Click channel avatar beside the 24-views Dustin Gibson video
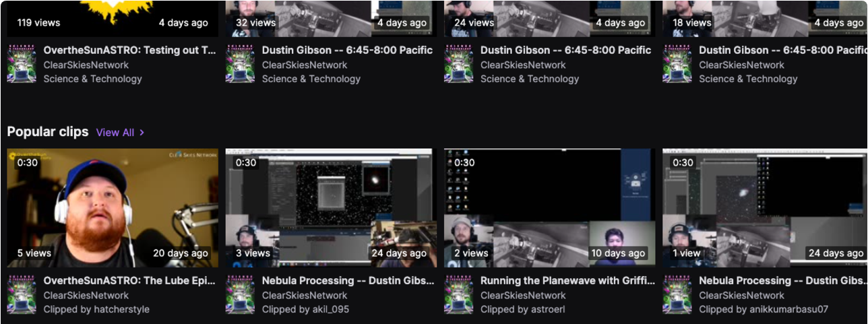 458,64
